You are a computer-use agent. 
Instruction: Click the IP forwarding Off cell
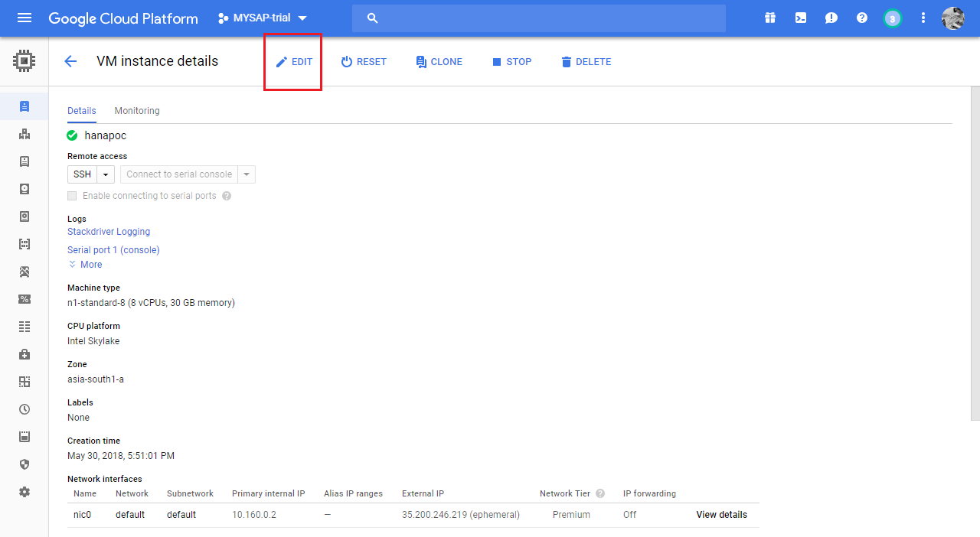coord(629,515)
